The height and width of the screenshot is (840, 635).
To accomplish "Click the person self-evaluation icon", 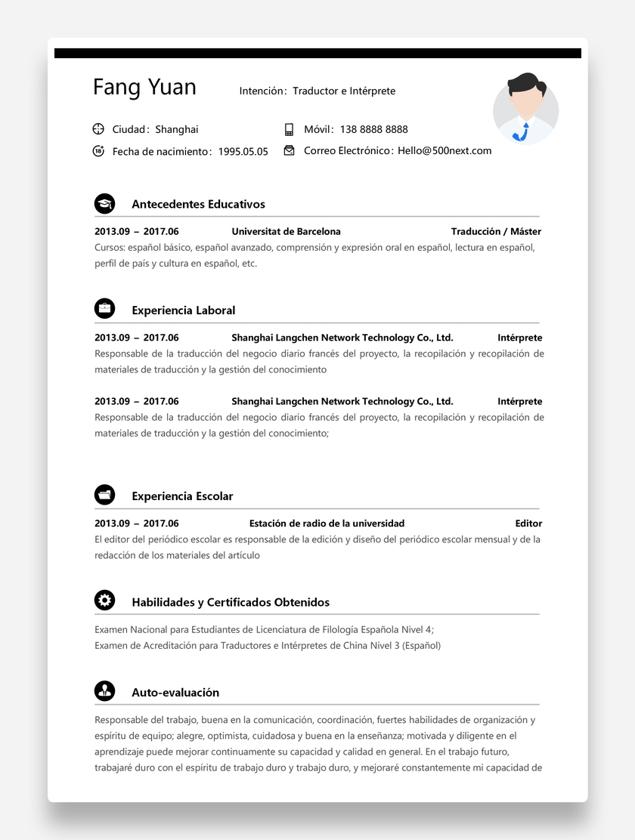I will click(104, 690).
